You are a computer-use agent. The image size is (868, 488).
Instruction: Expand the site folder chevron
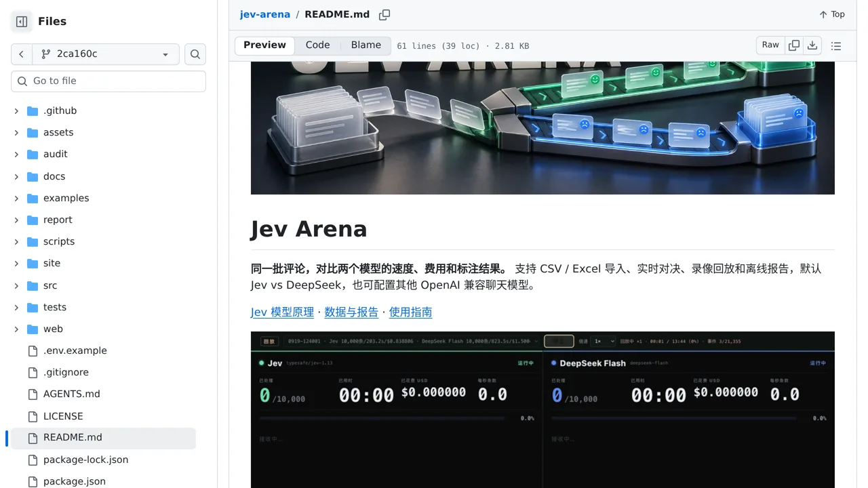click(x=16, y=263)
